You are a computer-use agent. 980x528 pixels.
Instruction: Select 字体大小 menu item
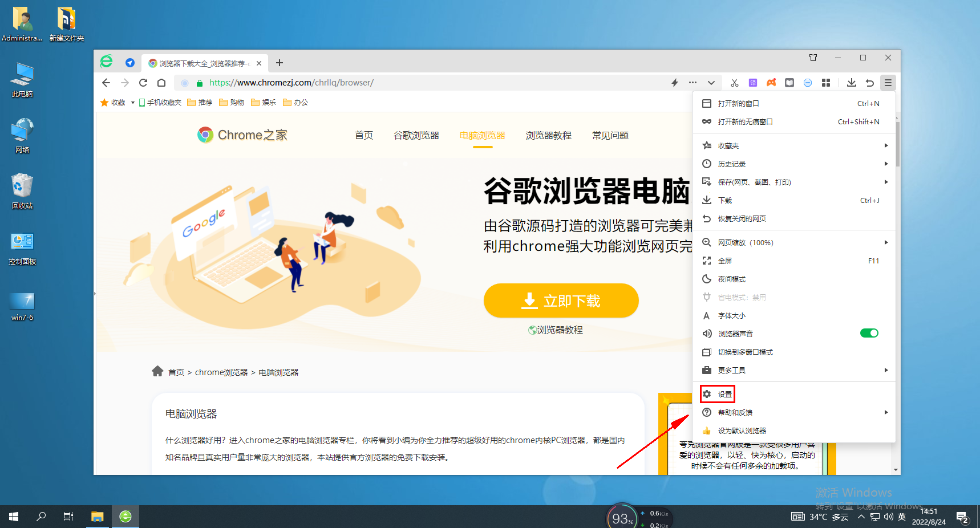(794, 316)
